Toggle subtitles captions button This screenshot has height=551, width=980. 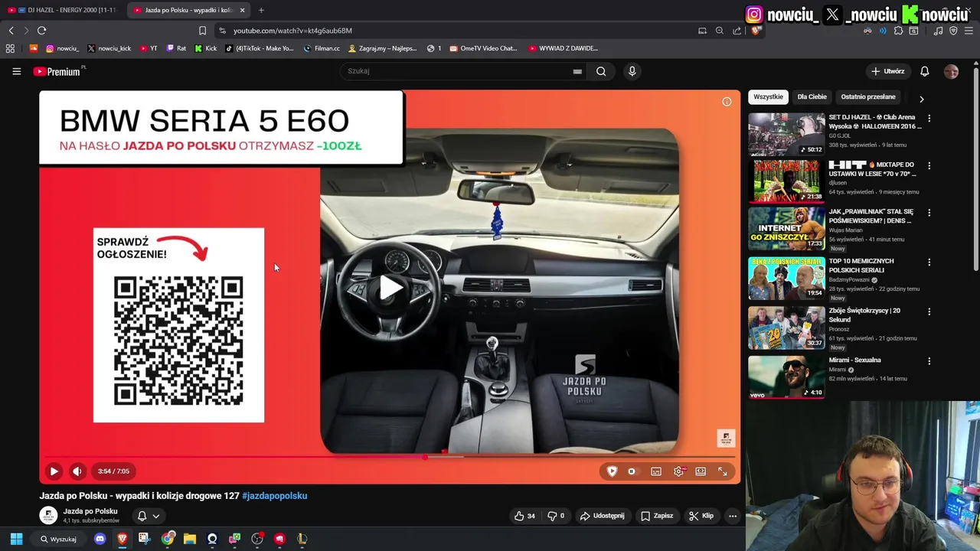656,471
